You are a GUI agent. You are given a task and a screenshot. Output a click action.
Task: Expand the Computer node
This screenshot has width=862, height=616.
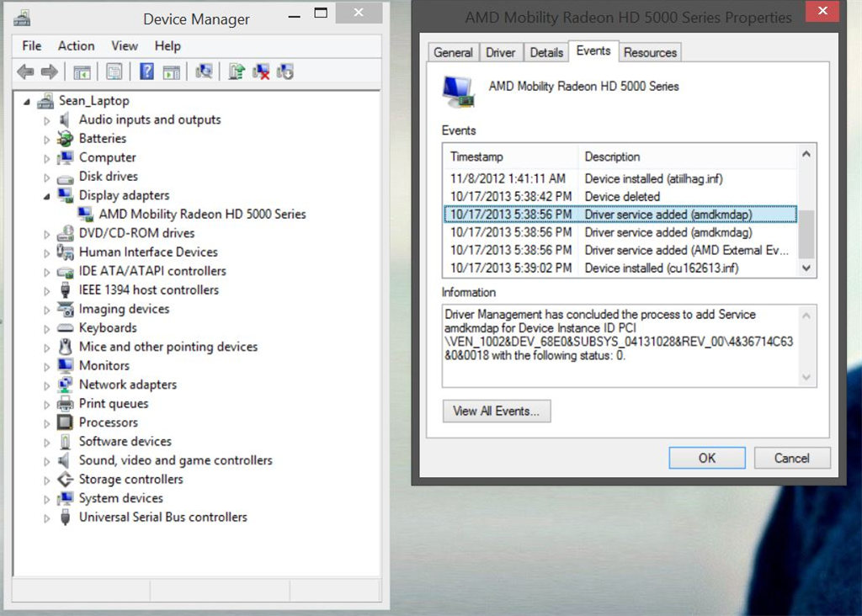(x=47, y=159)
